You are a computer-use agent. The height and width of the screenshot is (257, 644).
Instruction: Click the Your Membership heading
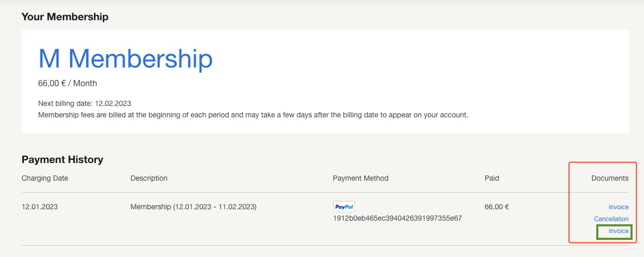click(x=65, y=17)
